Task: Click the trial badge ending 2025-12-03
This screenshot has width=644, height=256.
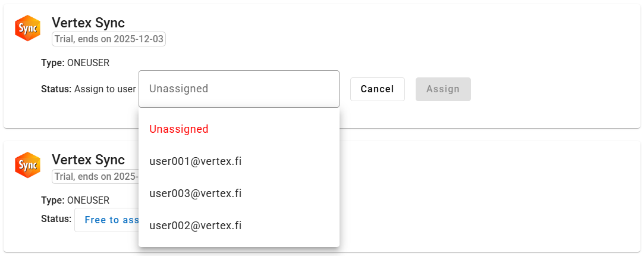Action: click(109, 39)
